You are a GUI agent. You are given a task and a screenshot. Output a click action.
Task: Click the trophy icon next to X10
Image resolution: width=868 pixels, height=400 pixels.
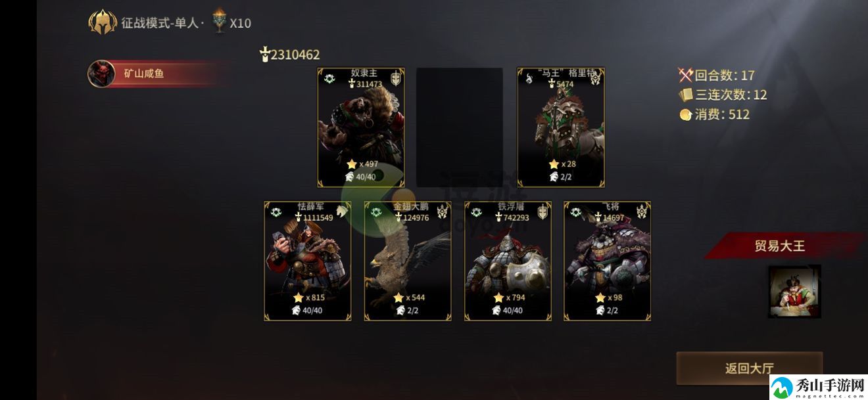[x=219, y=22]
